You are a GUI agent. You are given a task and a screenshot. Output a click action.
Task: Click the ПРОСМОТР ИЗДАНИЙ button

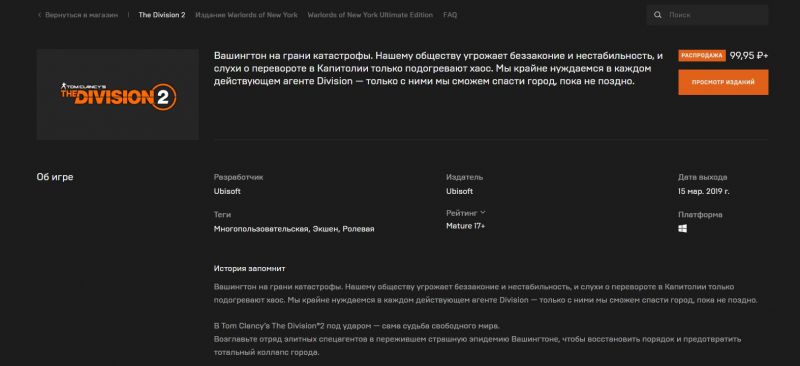pos(723,82)
